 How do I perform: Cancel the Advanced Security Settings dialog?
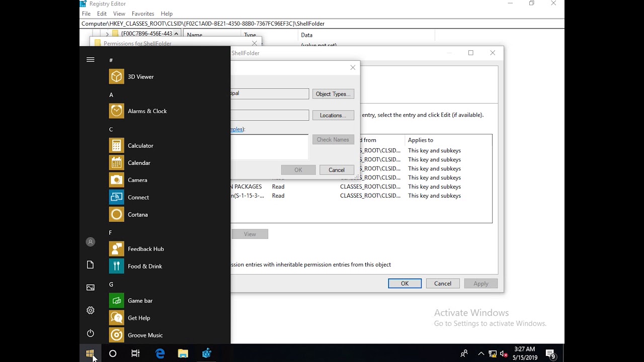click(443, 284)
